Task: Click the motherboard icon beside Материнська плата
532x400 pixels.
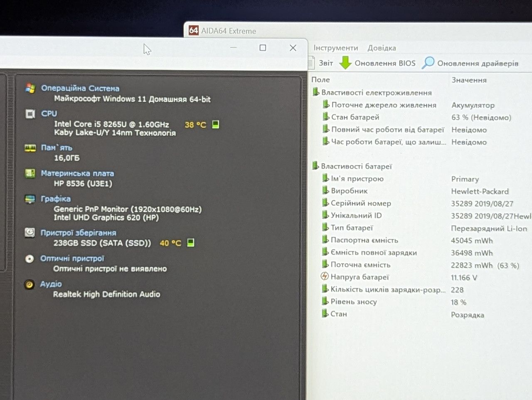Action: (x=30, y=173)
